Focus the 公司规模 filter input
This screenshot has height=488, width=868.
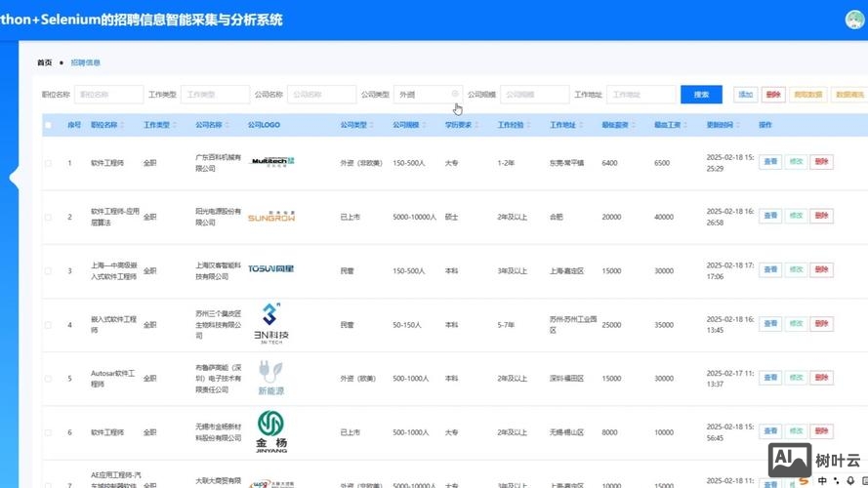[534, 95]
